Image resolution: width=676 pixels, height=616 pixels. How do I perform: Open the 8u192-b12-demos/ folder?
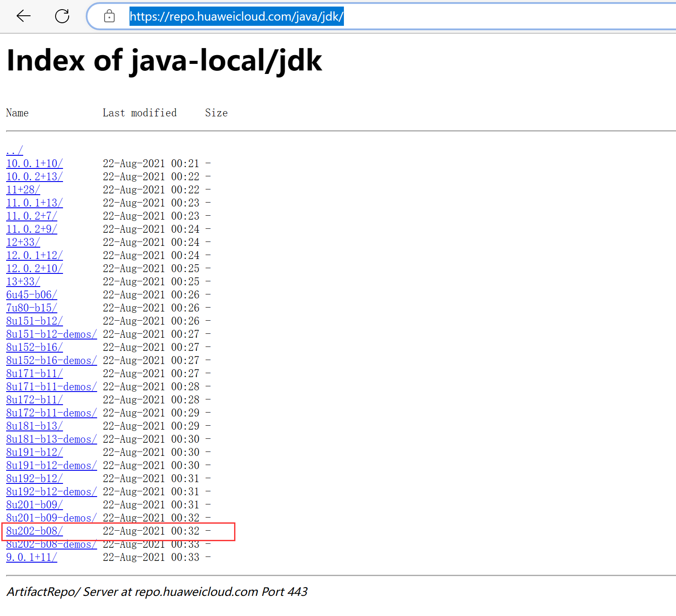(52, 491)
